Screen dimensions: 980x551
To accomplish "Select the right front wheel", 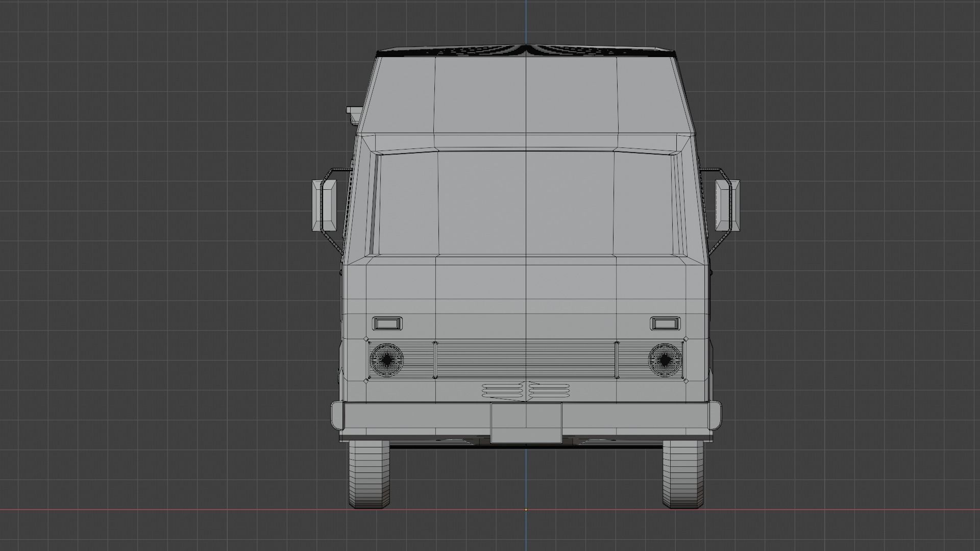I will pyautogui.click(x=683, y=474).
